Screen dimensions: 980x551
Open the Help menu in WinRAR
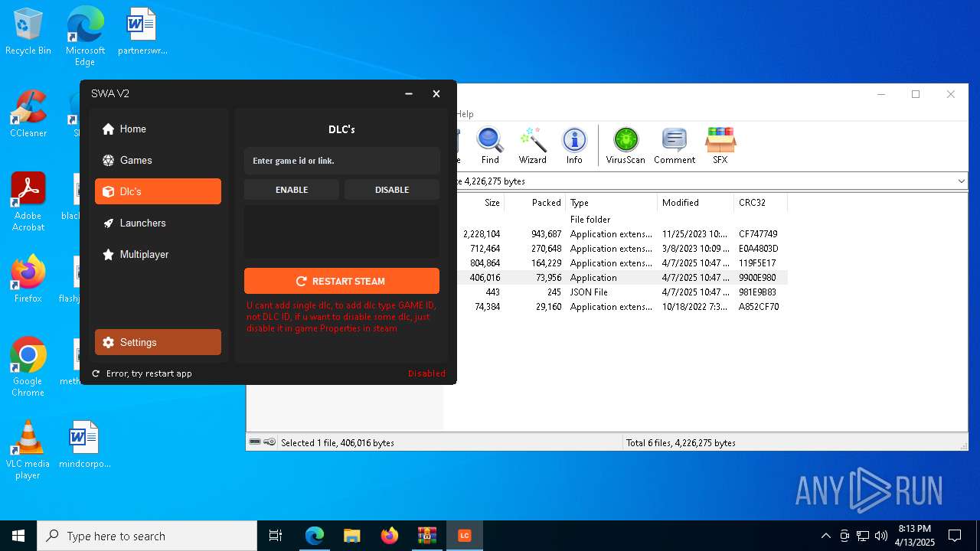tap(465, 114)
